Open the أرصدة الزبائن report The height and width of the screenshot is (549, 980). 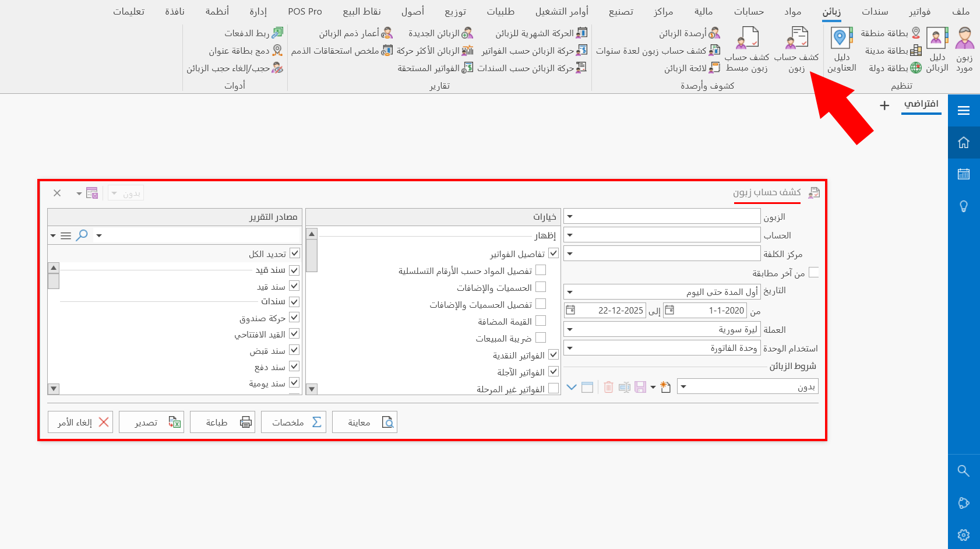pos(688,33)
